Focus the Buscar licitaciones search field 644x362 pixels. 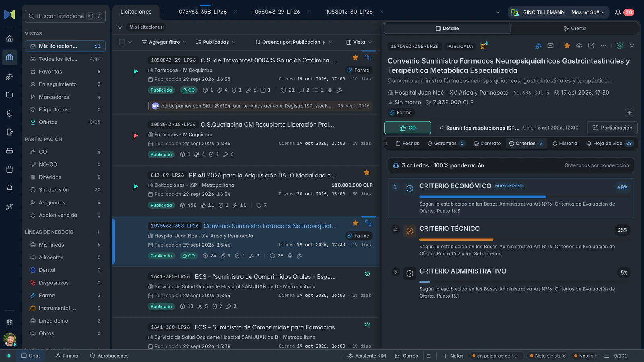coord(65,16)
